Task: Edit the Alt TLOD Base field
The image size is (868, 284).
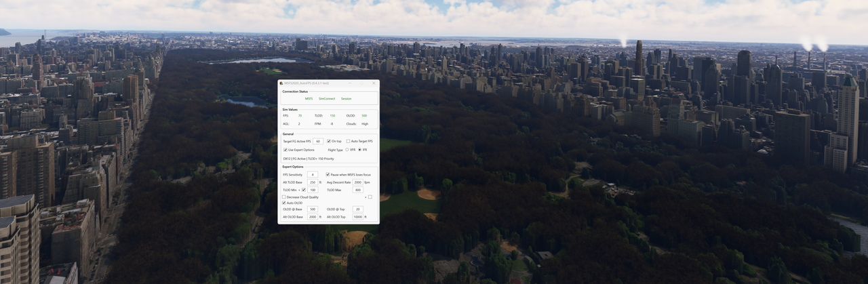Action: pyautogui.click(x=313, y=182)
